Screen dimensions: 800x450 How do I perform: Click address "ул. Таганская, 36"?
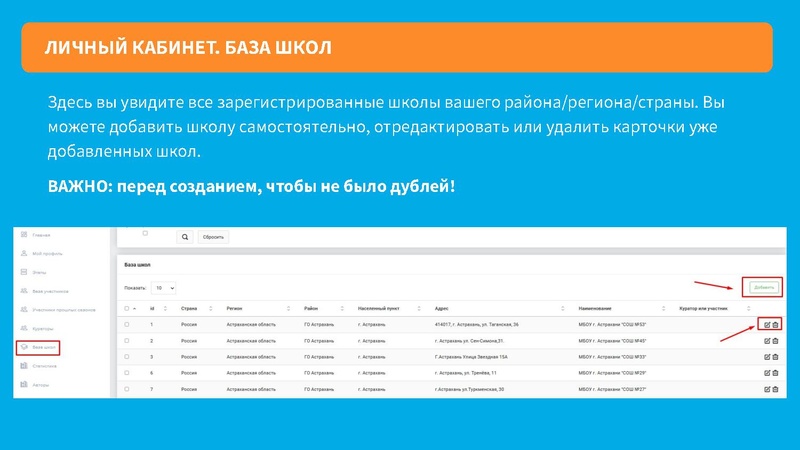(499, 324)
